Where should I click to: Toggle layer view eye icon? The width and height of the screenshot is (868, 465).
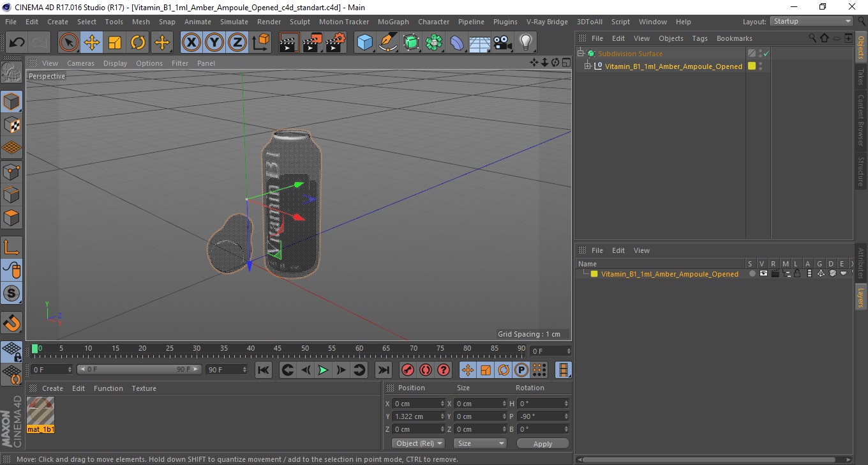click(x=763, y=274)
